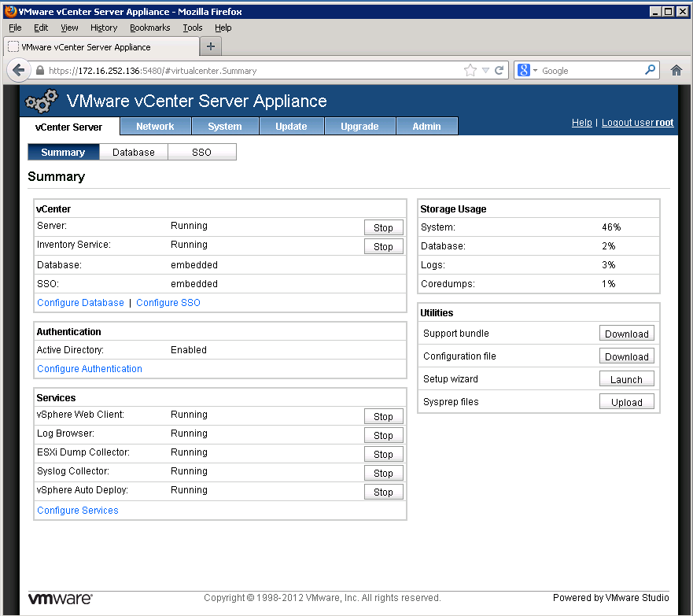Reload the page using the refresh icon
Viewport: 693px width, 616px height.
coord(499,70)
